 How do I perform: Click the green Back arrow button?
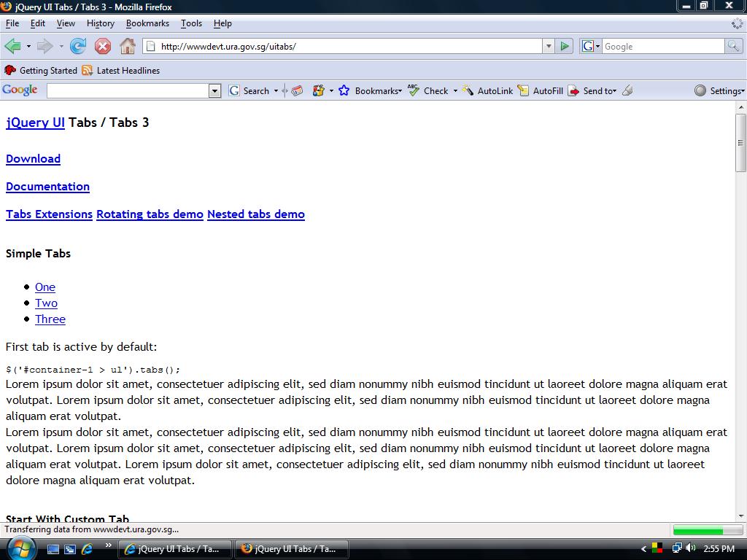point(12,47)
